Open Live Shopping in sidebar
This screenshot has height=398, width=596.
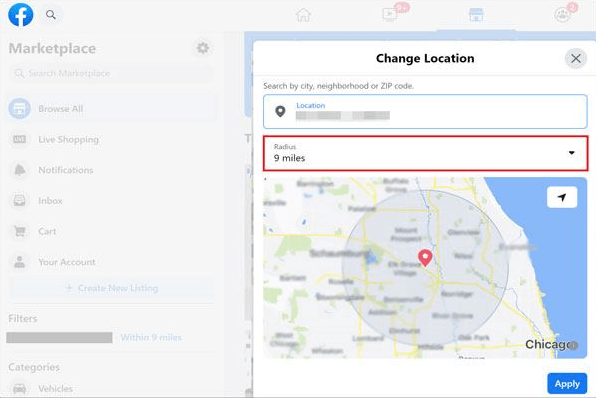[x=111, y=140]
